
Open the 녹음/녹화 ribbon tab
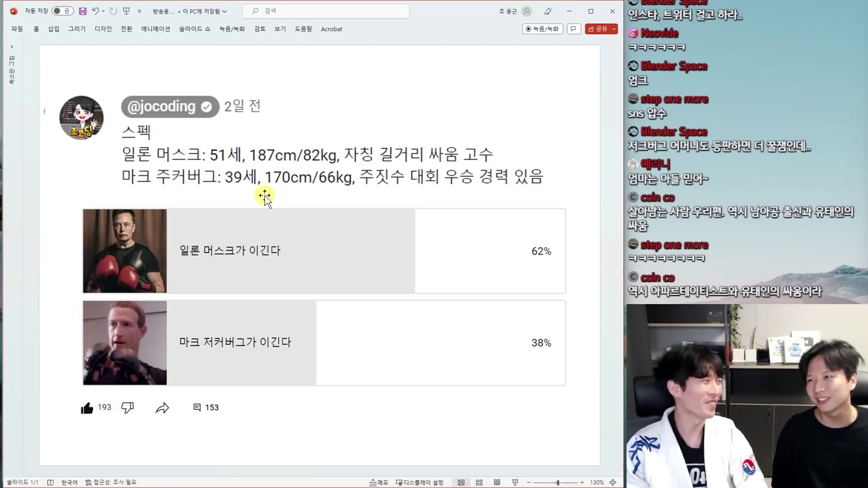tap(232, 29)
